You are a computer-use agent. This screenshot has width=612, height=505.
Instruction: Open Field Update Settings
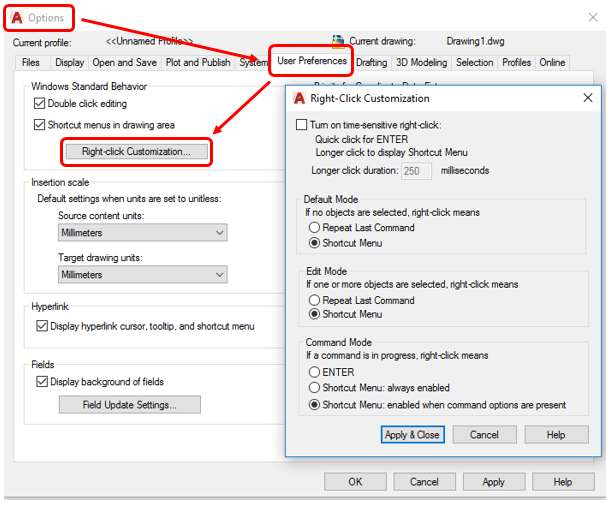coord(129,405)
